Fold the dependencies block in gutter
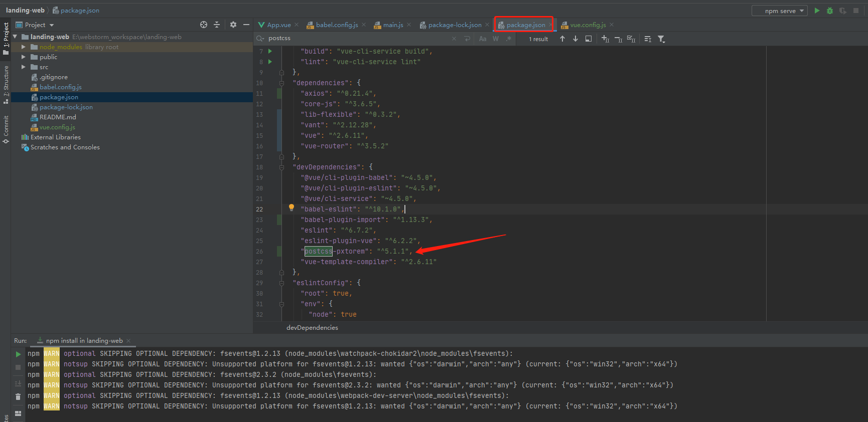 pos(282,83)
